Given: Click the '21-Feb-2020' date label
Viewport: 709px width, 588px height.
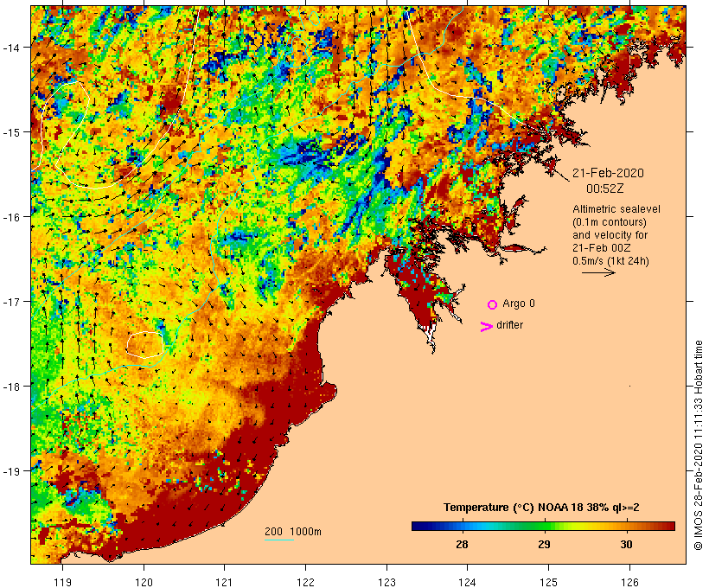Looking at the screenshot, I should 608,173.
